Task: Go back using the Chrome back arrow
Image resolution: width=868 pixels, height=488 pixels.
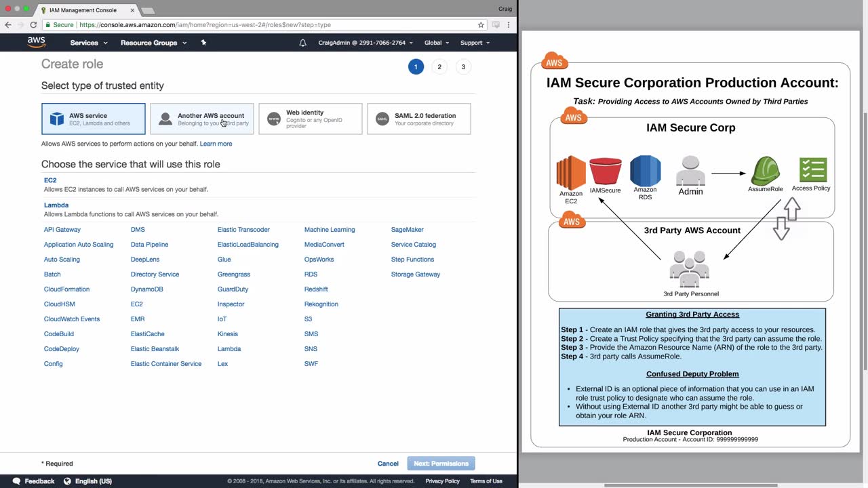Action: click(8, 24)
